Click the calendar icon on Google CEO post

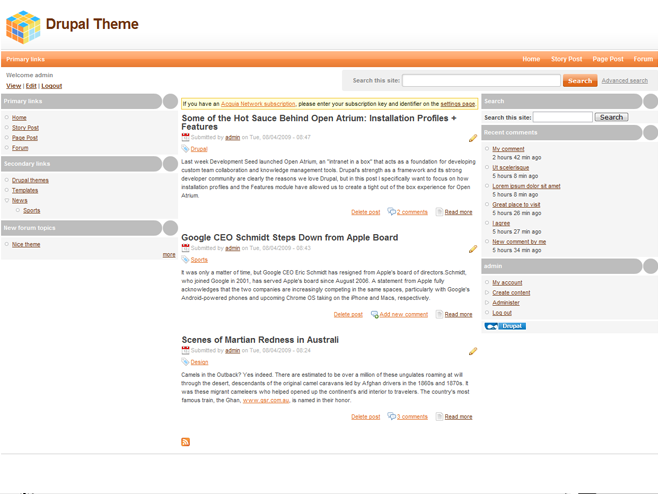pyautogui.click(x=185, y=248)
